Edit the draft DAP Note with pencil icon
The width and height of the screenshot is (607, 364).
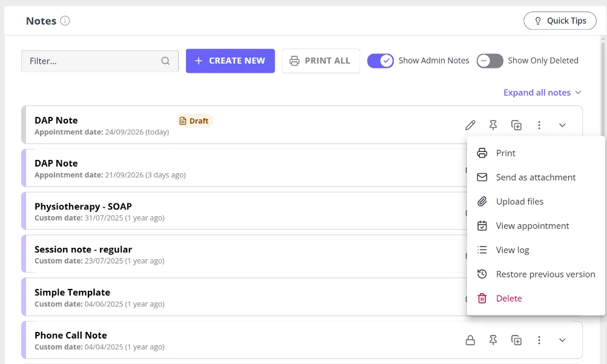click(x=470, y=125)
